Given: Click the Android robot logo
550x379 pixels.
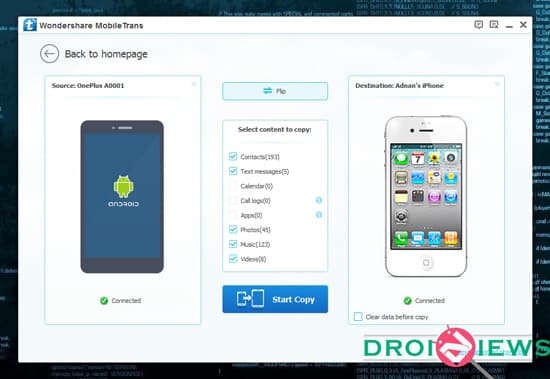Looking at the screenshot, I should 123,187.
